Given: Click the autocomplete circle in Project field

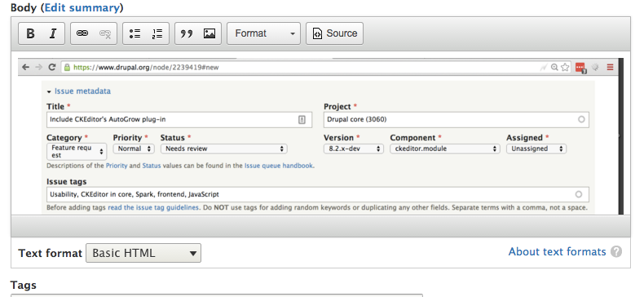Looking at the screenshot, I should tap(581, 119).
